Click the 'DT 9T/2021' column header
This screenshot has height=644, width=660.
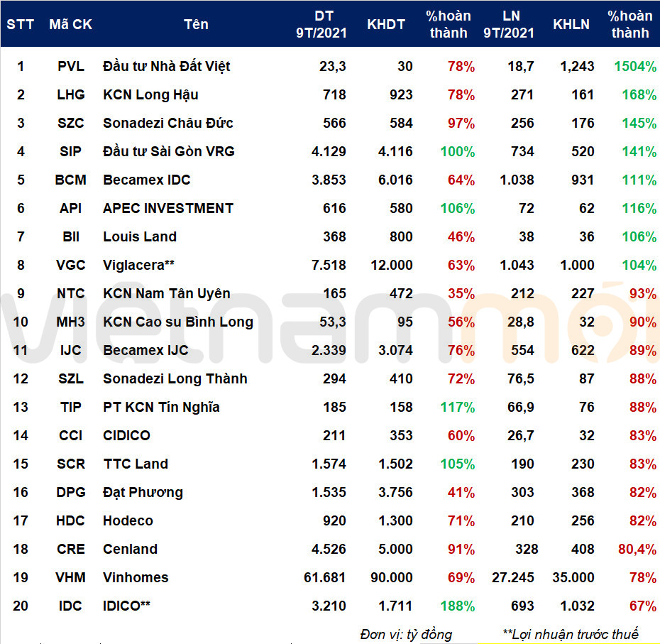pyautogui.click(x=321, y=24)
